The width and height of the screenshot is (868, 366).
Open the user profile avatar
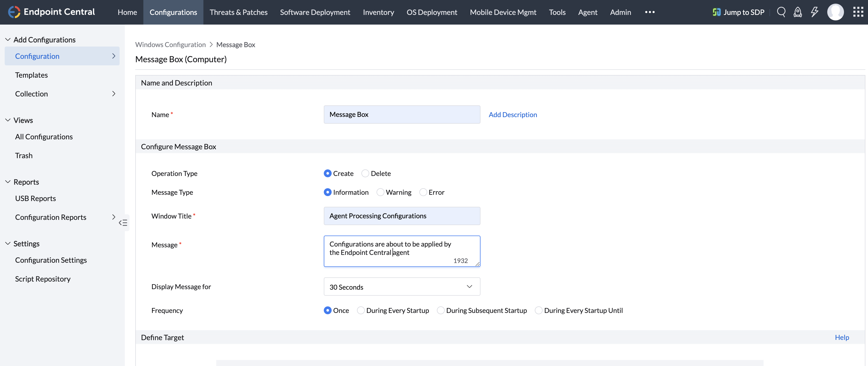pyautogui.click(x=835, y=12)
